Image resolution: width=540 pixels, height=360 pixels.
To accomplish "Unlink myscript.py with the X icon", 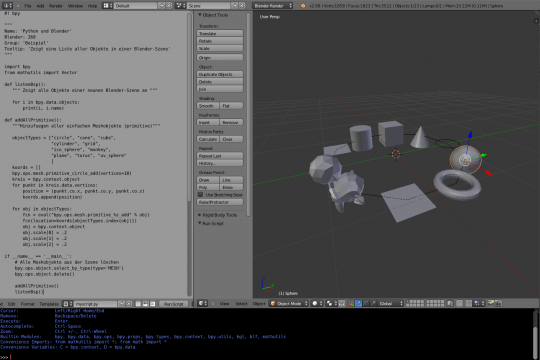I will (128, 304).
